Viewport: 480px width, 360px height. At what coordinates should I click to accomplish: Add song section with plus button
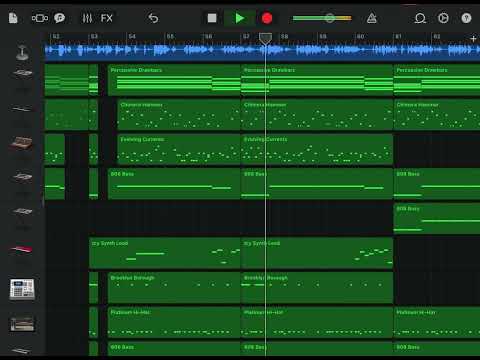pos(473,39)
